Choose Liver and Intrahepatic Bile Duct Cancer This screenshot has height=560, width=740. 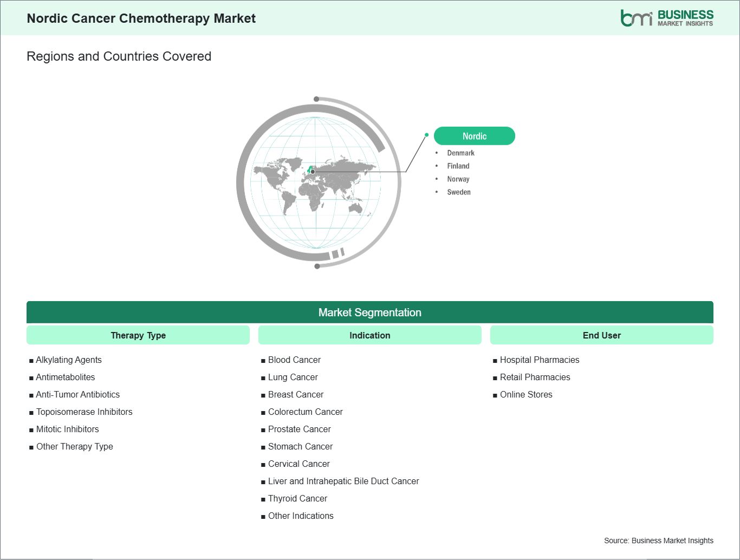click(343, 481)
